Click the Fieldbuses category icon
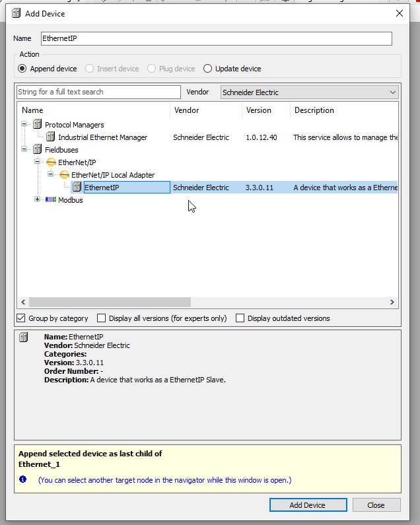 [x=38, y=149]
